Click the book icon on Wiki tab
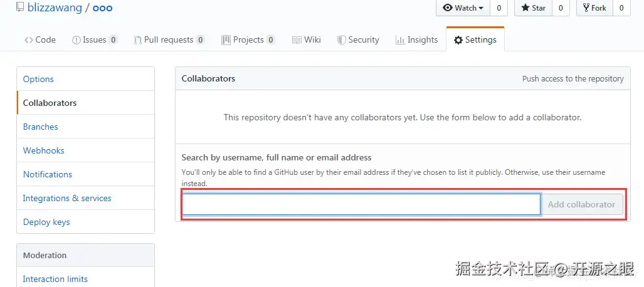The width and height of the screenshot is (644, 287). [x=297, y=40]
